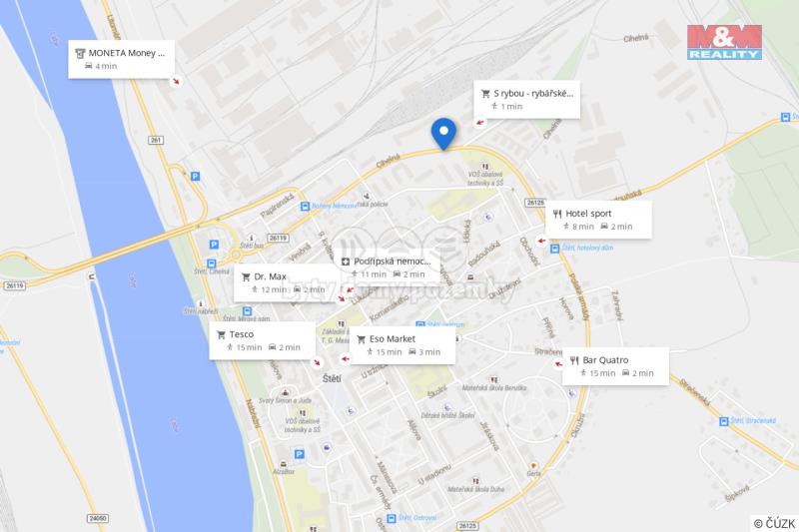
Task: Select the S rybou rybářské shop card
Action: pos(527,99)
